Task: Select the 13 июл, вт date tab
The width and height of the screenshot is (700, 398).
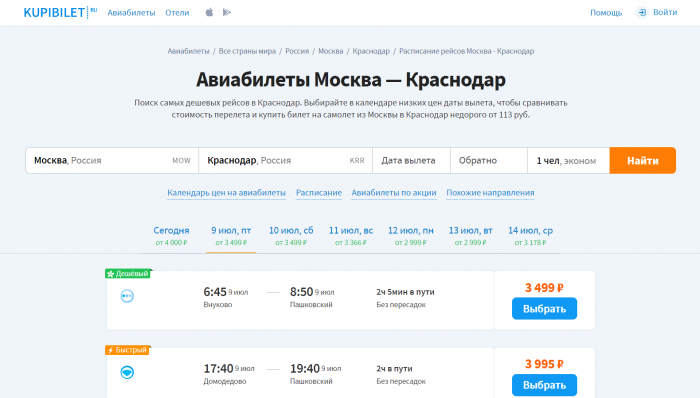Action: click(x=471, y=236)
